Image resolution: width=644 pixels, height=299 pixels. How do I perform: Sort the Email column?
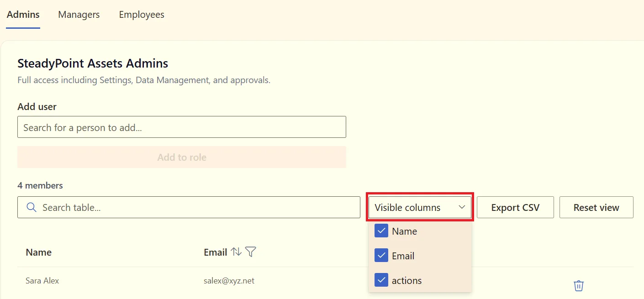pyautogui.click(x=236, y=252)
